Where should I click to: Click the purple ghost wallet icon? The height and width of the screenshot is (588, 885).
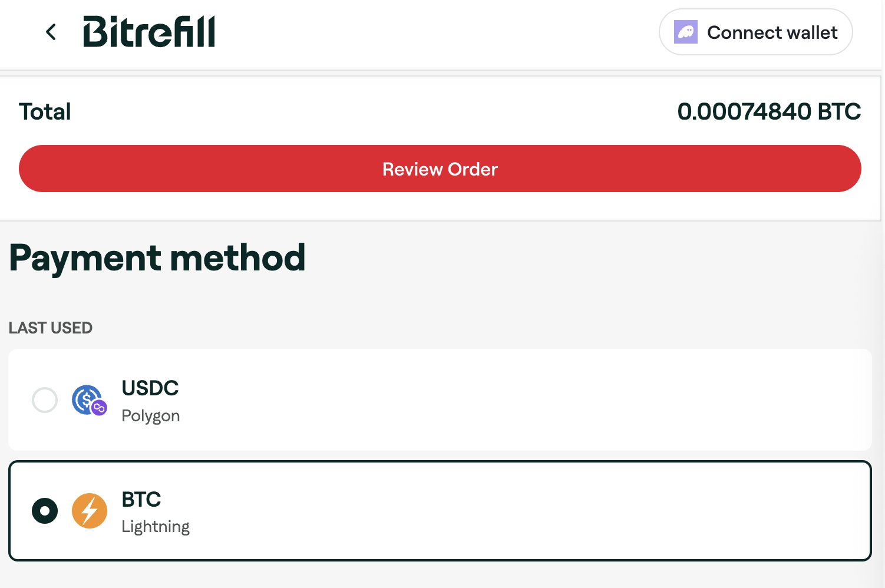tap(685, 32)
